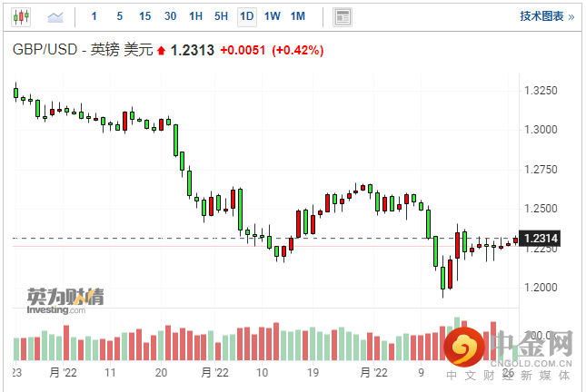This screenshot has height=392, width=586.
Task: Select the 1M monthly timeframe
Action: coord(298,16)
